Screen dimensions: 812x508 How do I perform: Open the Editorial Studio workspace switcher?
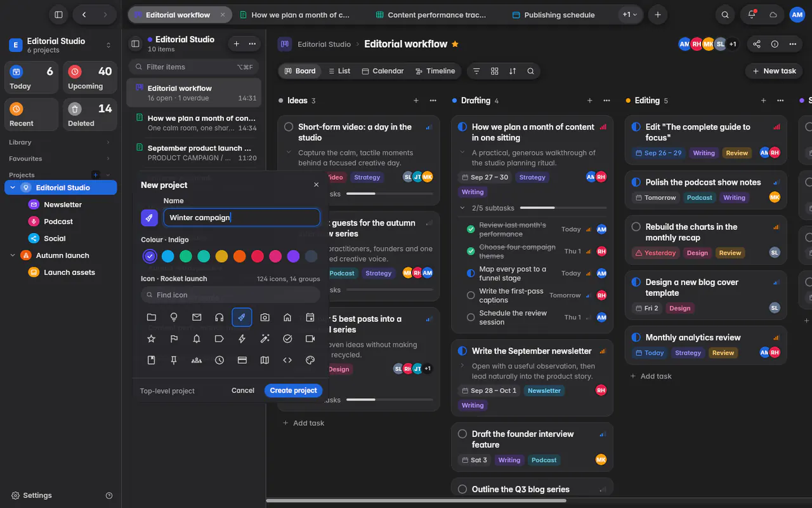coord(60,45)
